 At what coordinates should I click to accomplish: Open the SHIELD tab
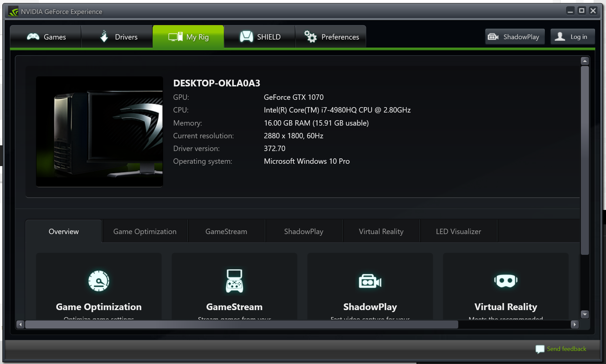(260, 37)
